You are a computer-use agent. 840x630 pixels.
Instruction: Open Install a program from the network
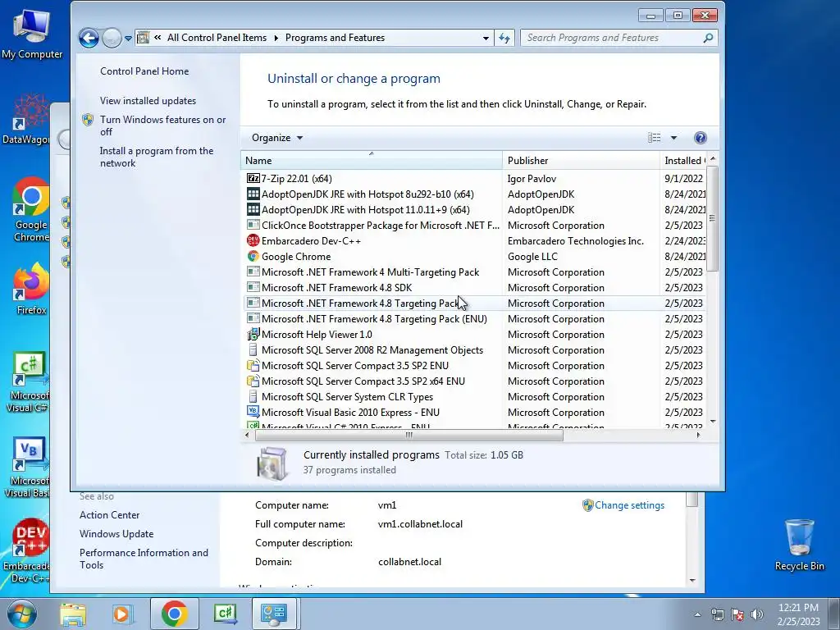(x=157, y=157)
